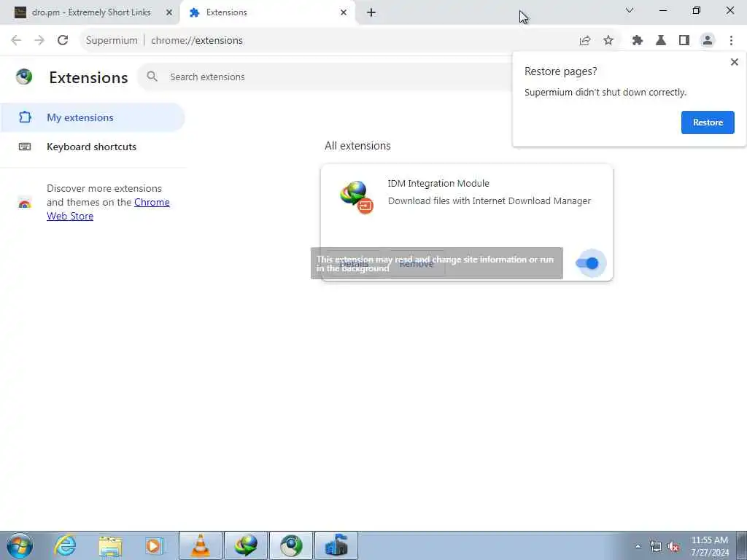Open Windows Media Player from taskbar
This screenshot has height=560, width=747.
click(x=155, y=545)
